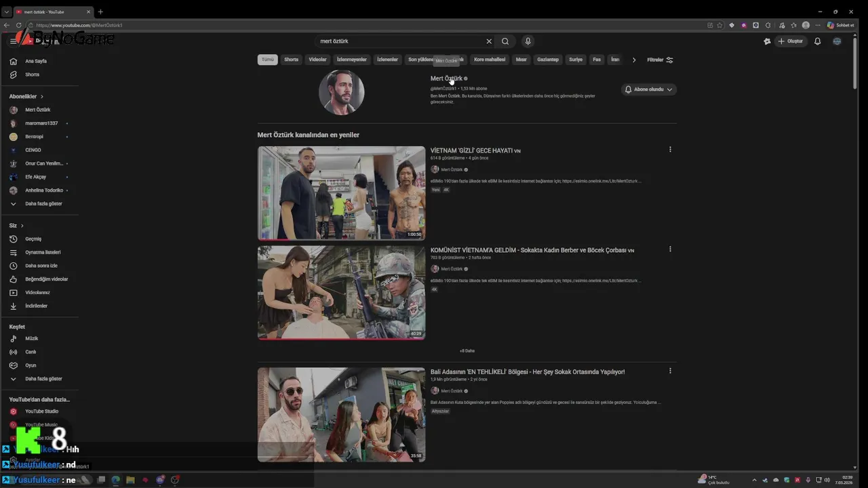Play the KOMÜNİST VİETNAM'A GELDİM thumbnail
Viewport: 868px width, 488px height.
tap(341, 293)
